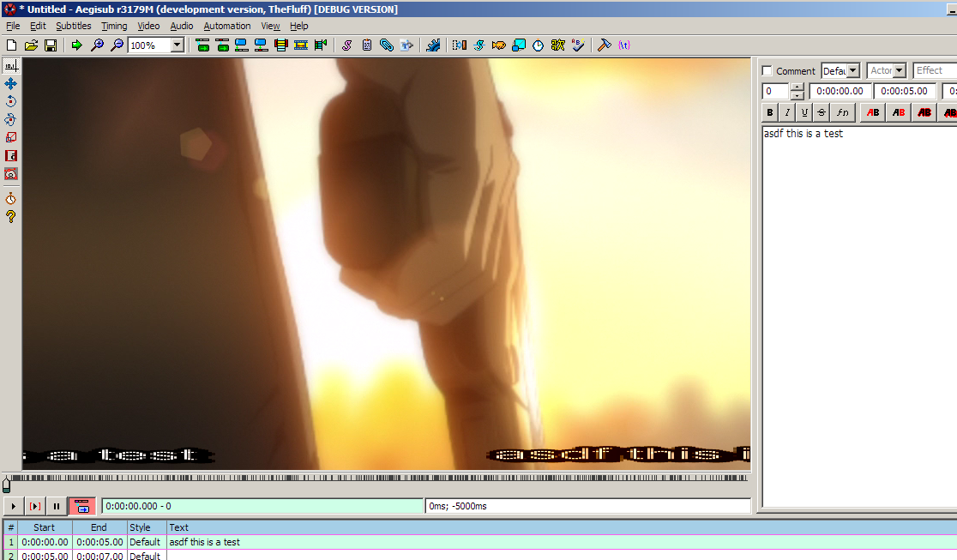Open the Styling Assistant
This screenshot has height=560, width=957.
pos(479,45)
